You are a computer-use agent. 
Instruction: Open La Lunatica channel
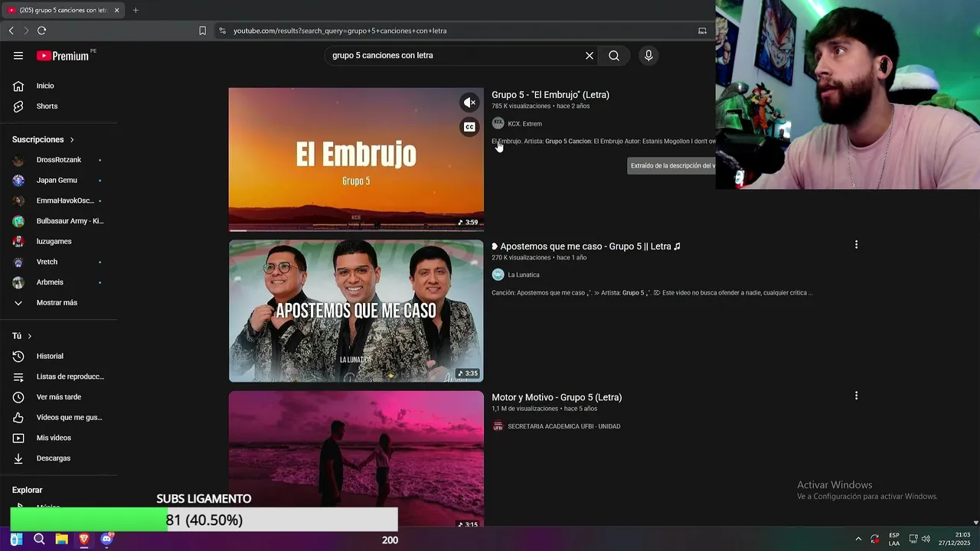point(524,275)
